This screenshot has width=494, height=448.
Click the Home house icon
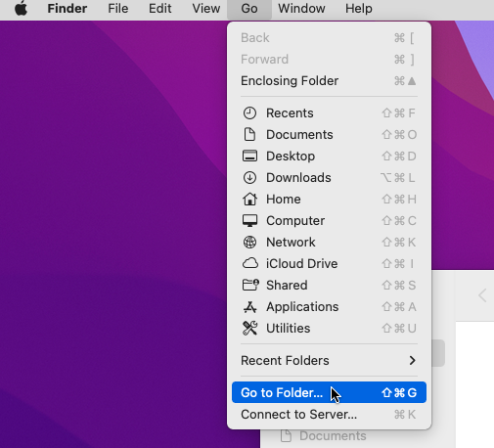(249, 199)
